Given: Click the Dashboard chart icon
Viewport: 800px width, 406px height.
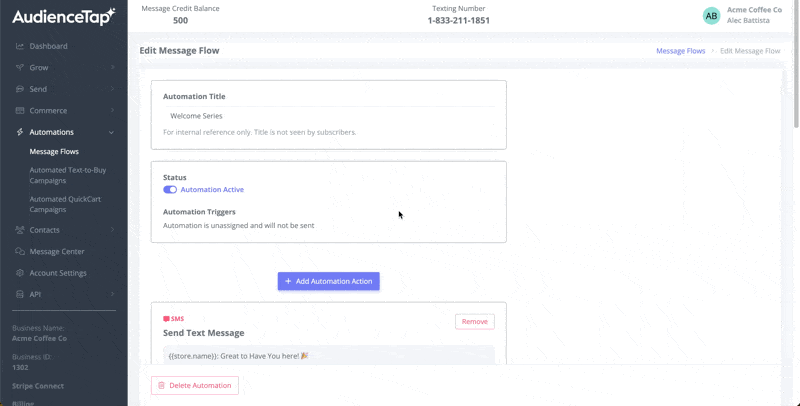Looking at the screenshot, I should point(20,46).
